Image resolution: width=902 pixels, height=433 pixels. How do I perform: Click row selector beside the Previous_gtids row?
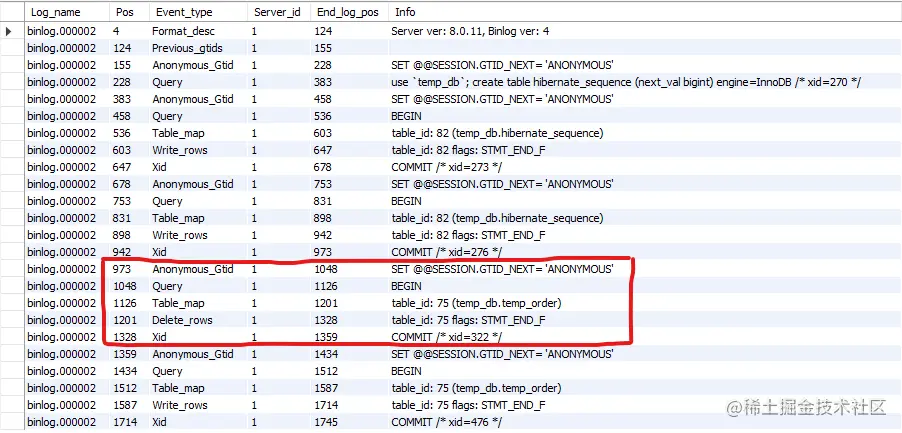tap(13, 48)
